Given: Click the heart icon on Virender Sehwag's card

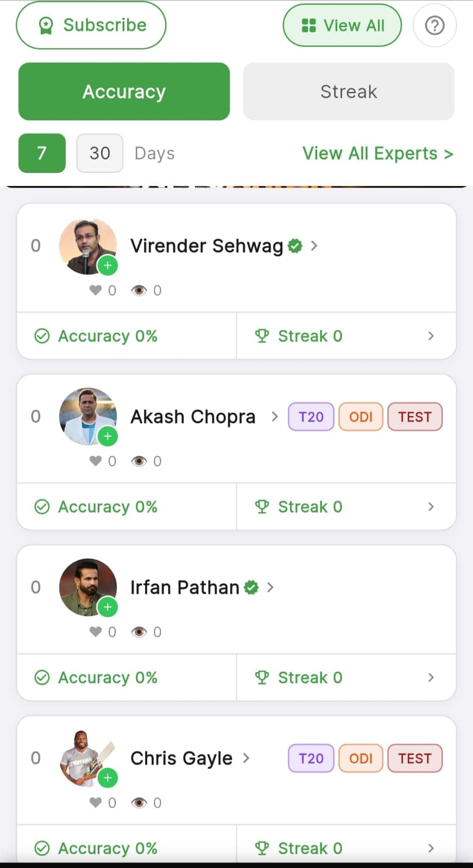Looking at the screenshot, I should pos(96,290).
